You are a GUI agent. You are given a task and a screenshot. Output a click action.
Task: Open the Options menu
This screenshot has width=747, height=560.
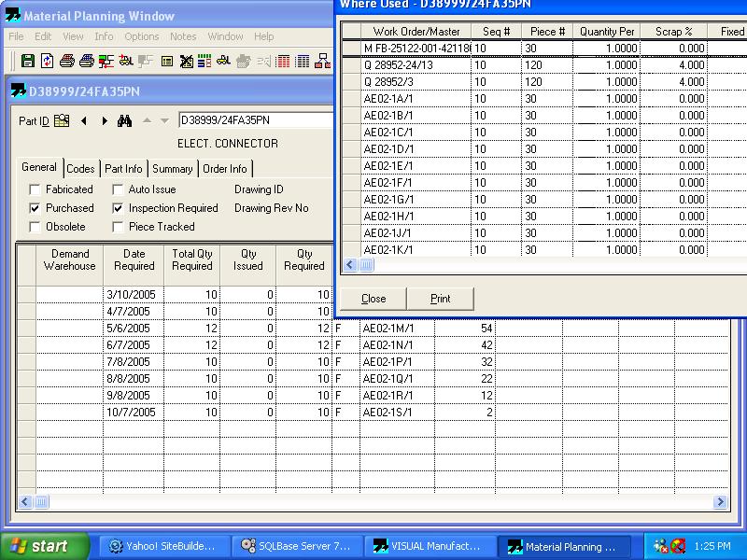[x=142, y=36]
